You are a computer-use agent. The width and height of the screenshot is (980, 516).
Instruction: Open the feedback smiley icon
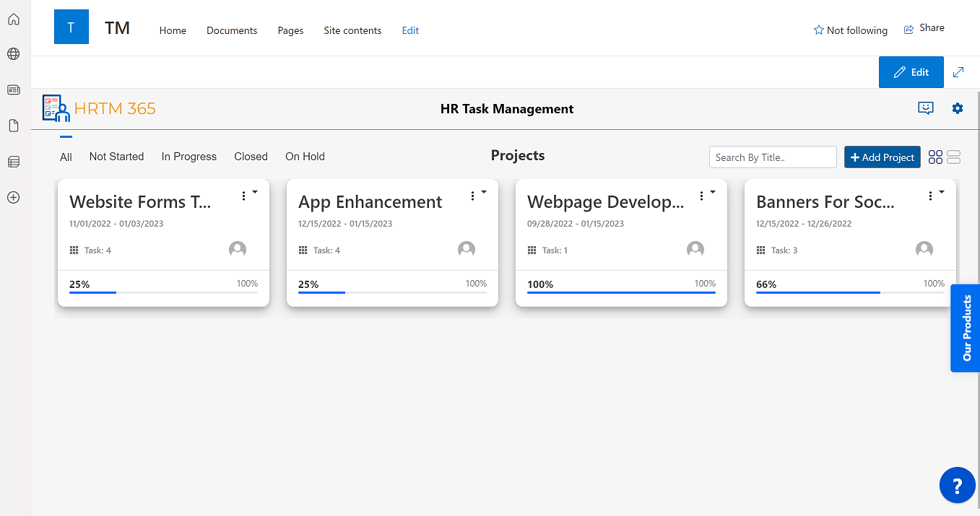[x=926, y=108]
